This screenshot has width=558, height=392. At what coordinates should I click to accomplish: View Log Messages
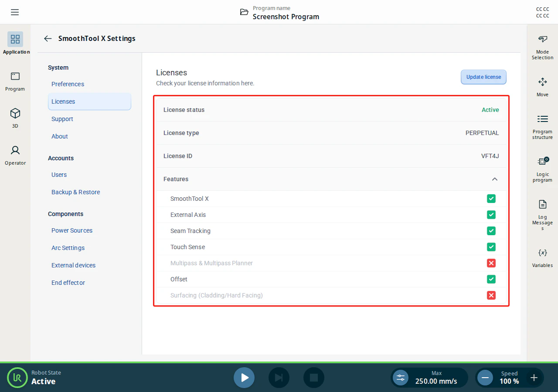point(542,215)
